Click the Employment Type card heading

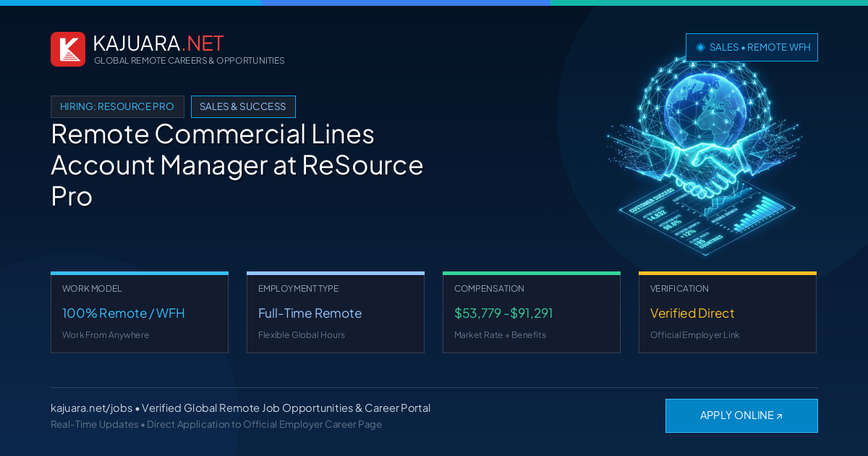(298, 289)
